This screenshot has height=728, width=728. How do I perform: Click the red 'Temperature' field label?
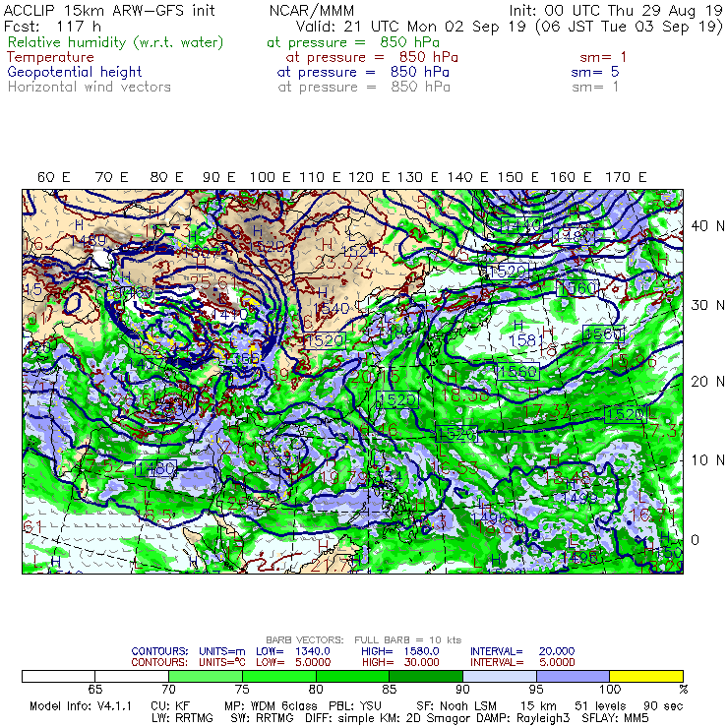click(50, 57)
